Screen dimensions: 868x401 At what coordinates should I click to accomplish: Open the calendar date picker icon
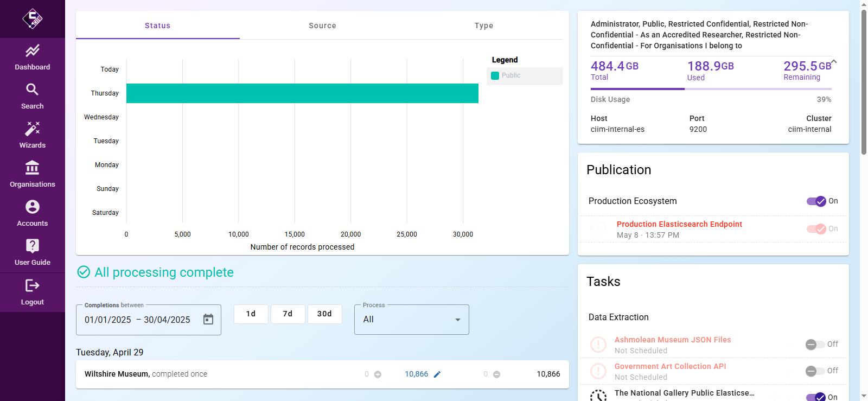[x=208, y=320]
